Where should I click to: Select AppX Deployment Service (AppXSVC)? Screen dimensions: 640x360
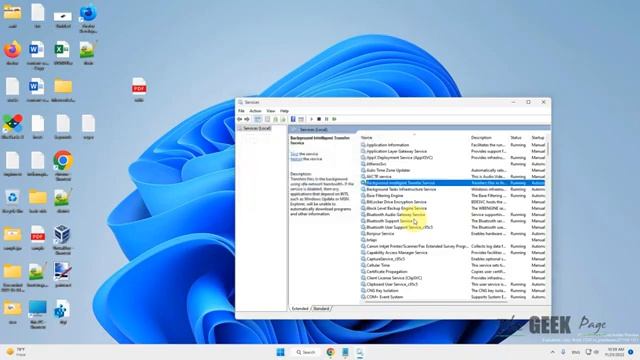pyautogui.click(x=453, y=158)
